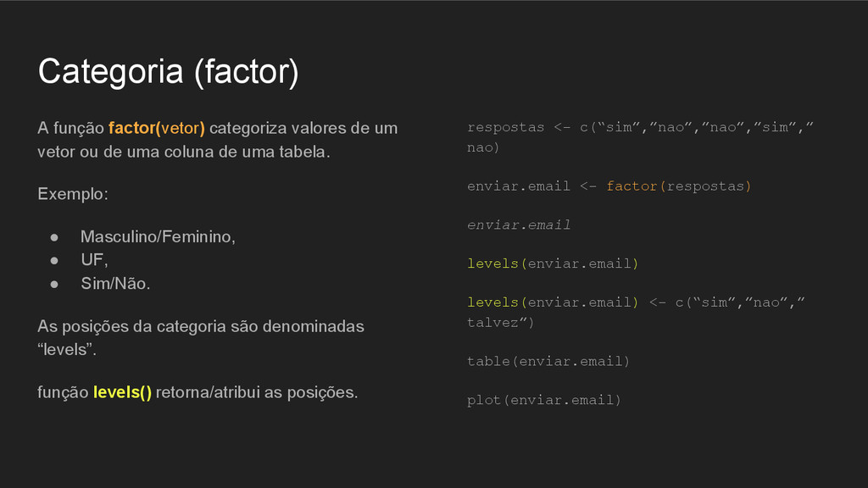Click the yellow 'levels()' highlighted text
Viewport: 868px width, 488px height.
(x=122, y=392)
